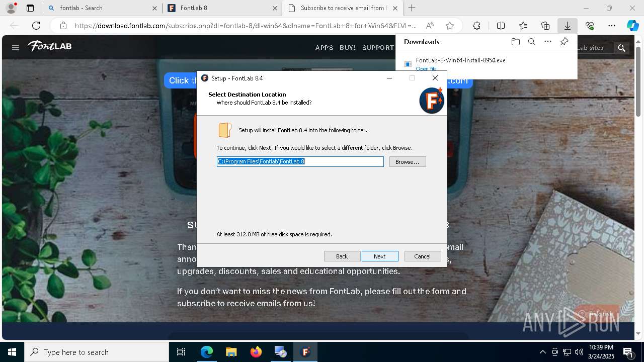644x362 pixels.
Task: Open Favorites list icon
Action: point(523,26)
